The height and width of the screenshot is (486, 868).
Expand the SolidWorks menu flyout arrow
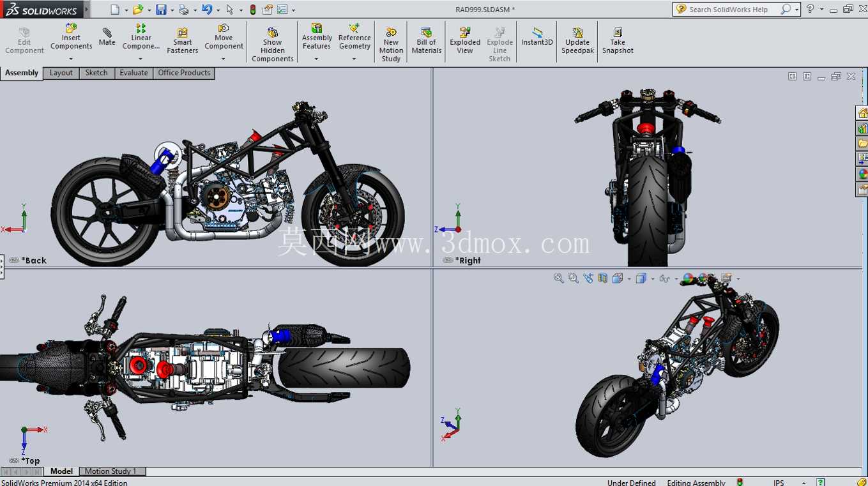click(x=87, y=10)
